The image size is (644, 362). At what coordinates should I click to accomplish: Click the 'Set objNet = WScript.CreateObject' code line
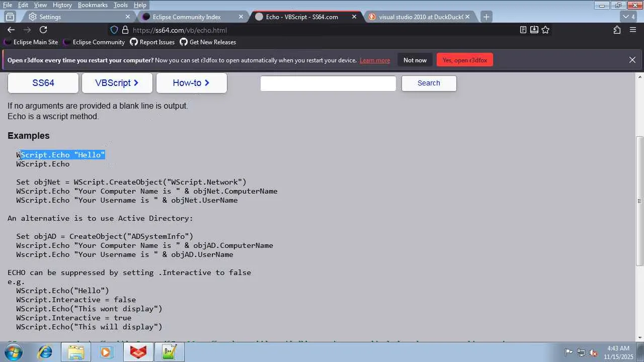(131, 182)
